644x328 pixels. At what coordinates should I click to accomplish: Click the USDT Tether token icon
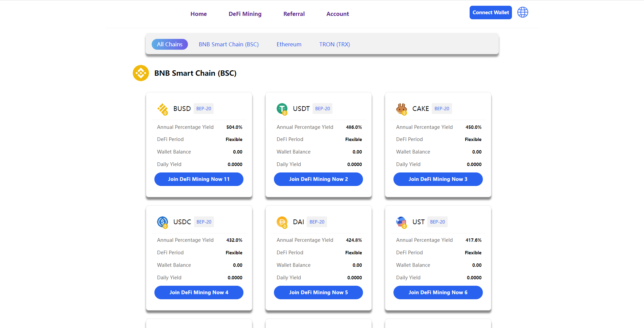click(x=282, y=109)
